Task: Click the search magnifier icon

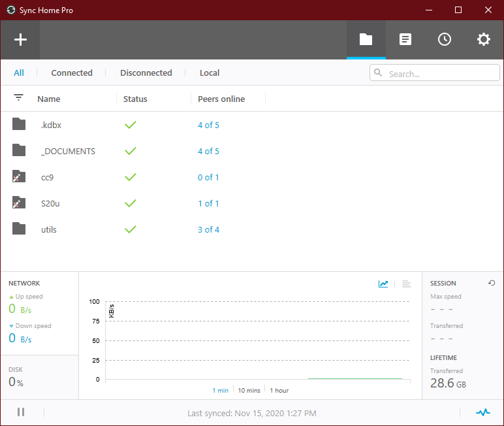Action: pyautogui.click(x=378, y=73)
